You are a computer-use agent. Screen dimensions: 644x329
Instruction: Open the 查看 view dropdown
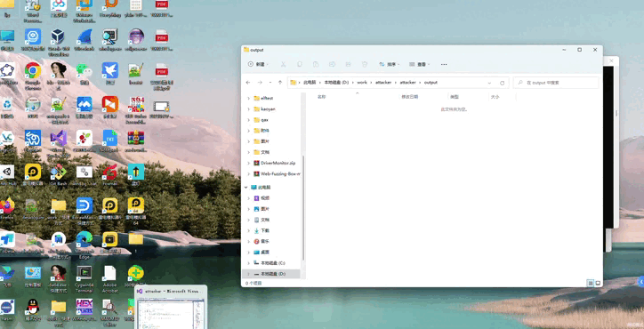point(419,65)
